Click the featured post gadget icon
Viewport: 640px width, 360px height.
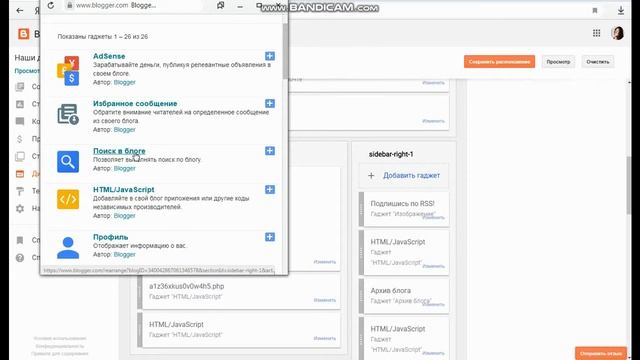(x=68, y=114)
